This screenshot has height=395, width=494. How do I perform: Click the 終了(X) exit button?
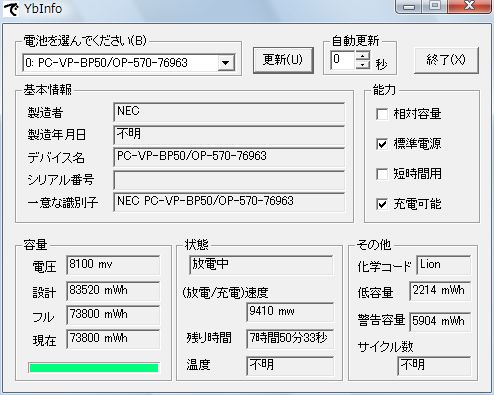point(446,60)
